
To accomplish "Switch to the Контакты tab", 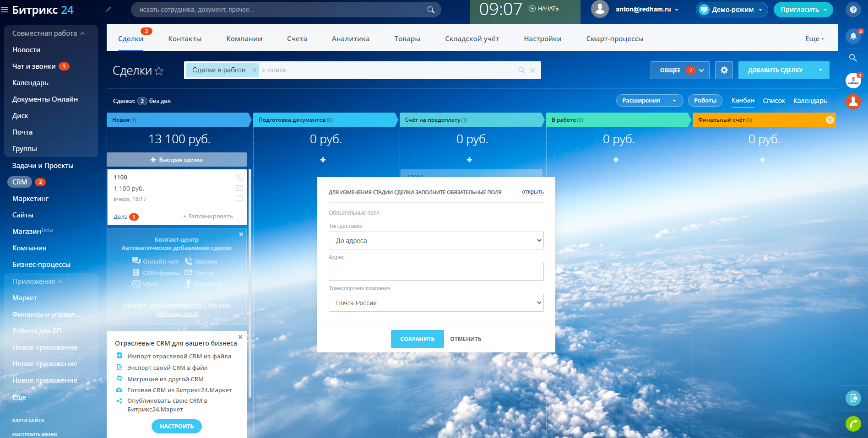I will pyautogui.click(x=184, y=39).
